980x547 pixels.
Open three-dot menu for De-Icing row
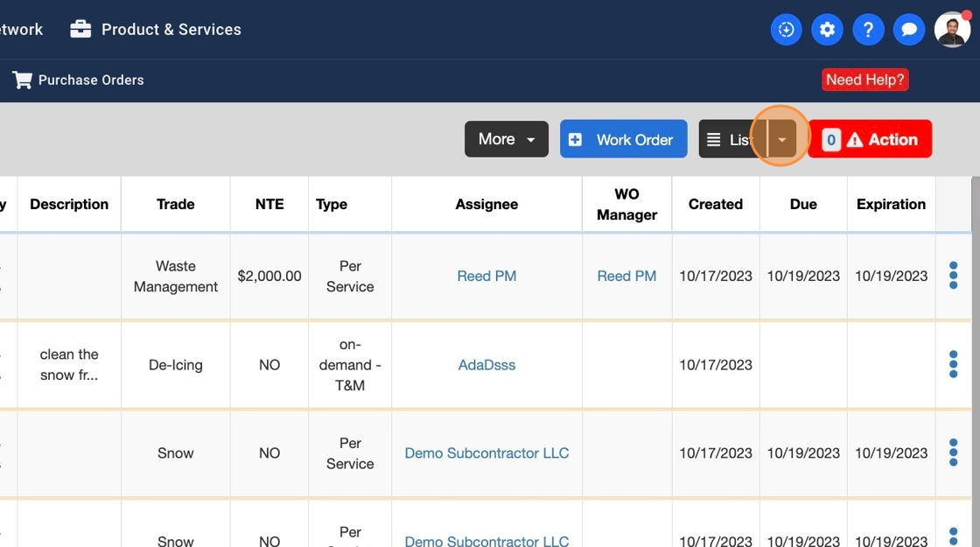pos(953,364)
